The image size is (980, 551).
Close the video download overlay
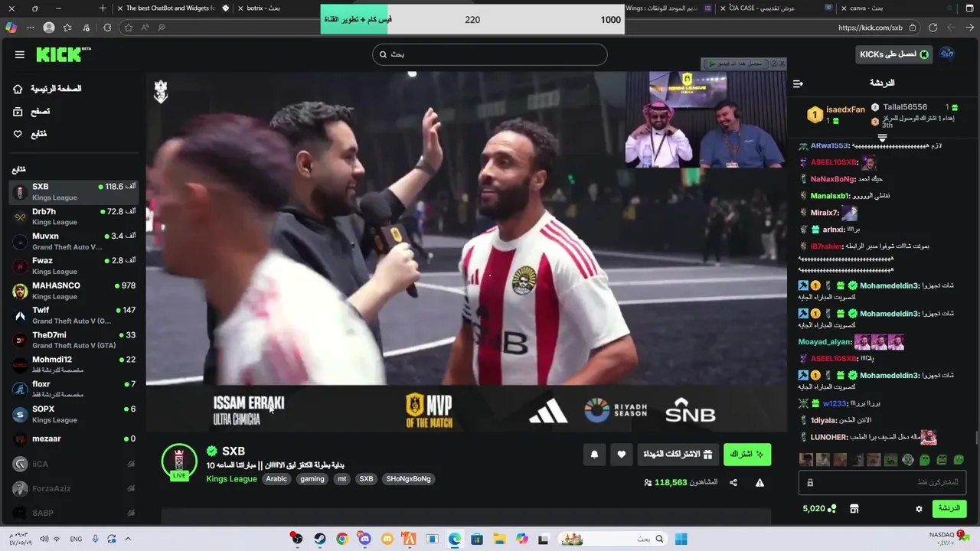[782, 64]
